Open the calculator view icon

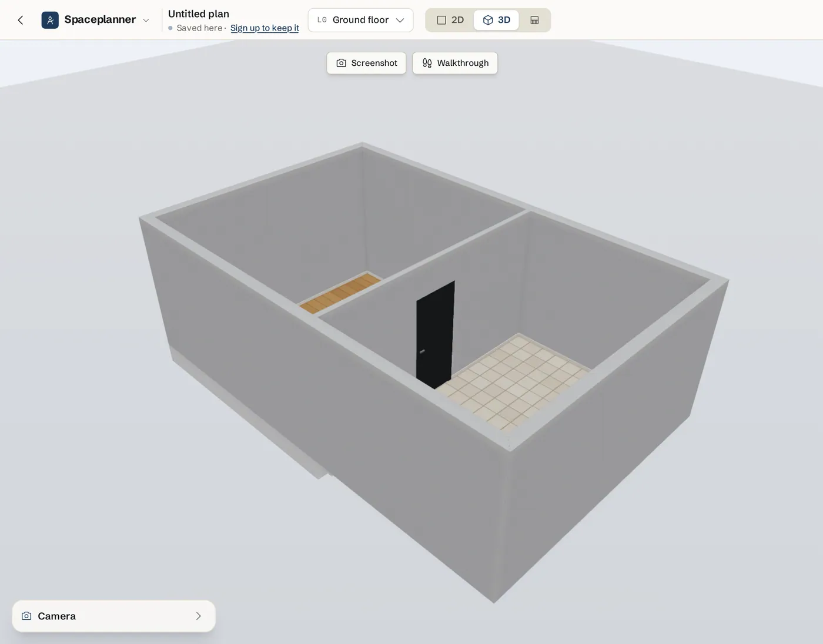click(534, 20)
